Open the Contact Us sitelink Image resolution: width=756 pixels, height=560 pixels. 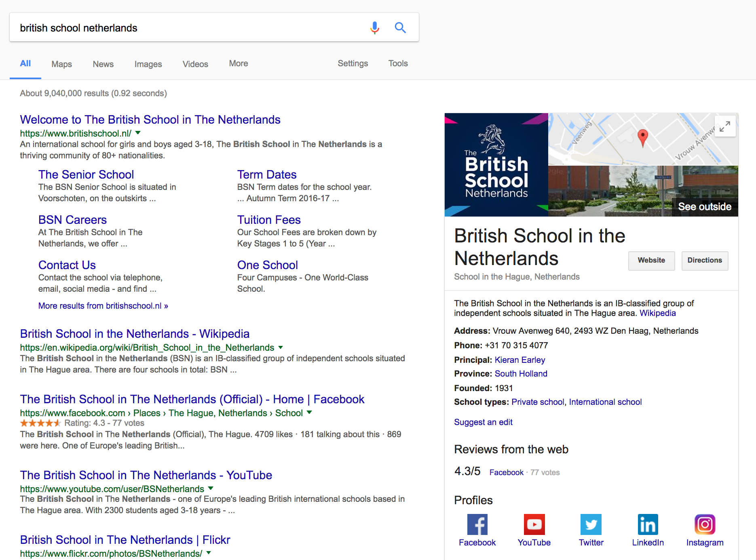click(x=67, y=265)
